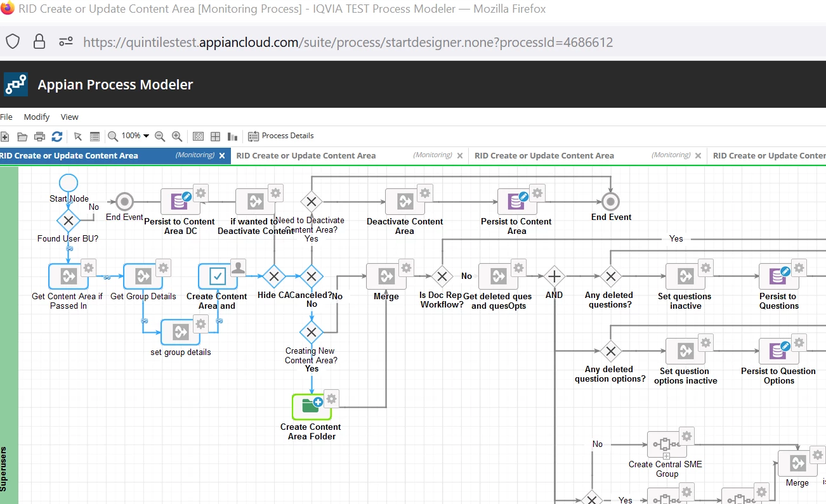
Task: Click gear on Set questions inactive node
Action: click(705, 267)
